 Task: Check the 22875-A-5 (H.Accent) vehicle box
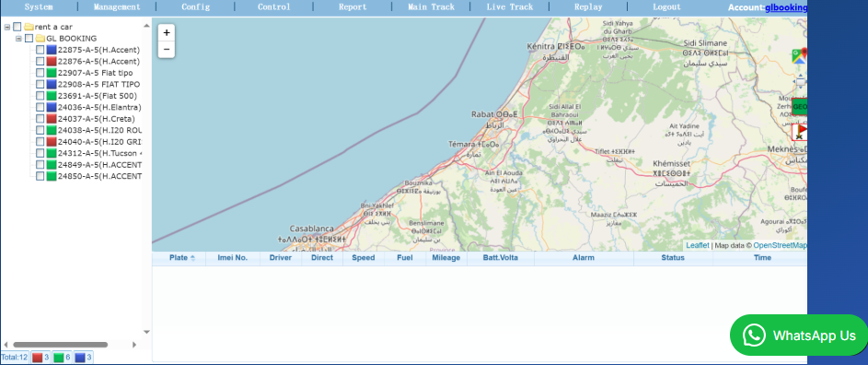click(x=40, y=50)
